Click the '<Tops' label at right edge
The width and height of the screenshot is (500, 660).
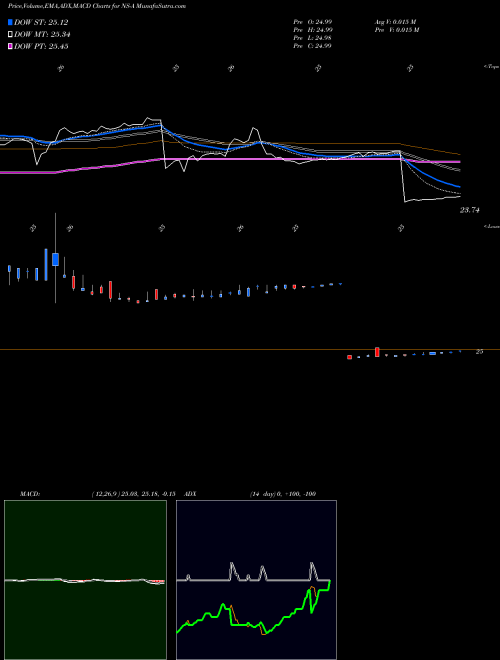pos(492,67)
